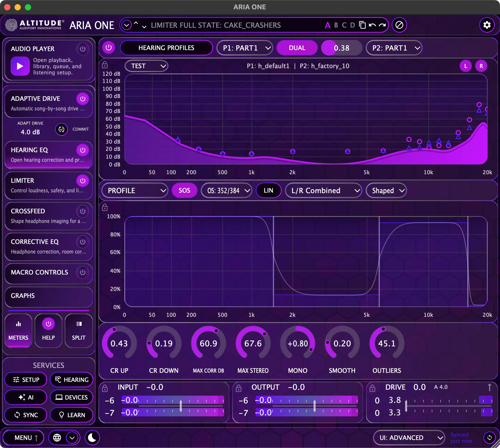Open the SPLIT view
Screen dimensions: 500x448
point(79,331)
